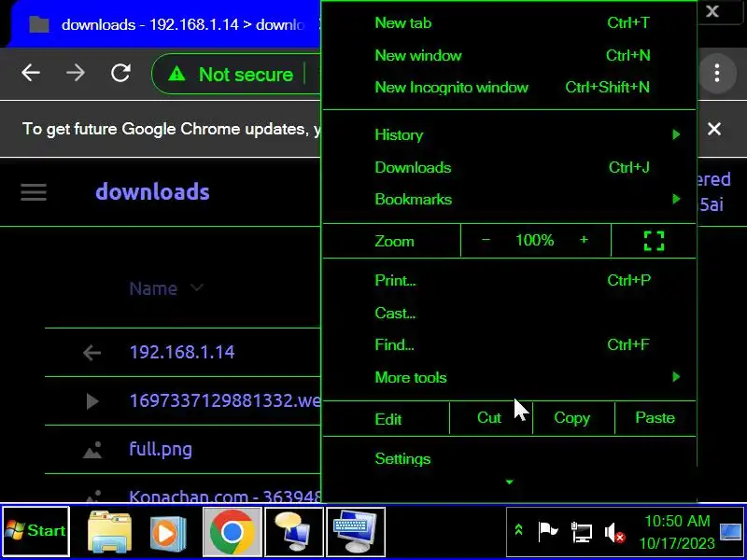Choose Cast... from the menu
This screenshot has height=560, width=747.
click(509, 313)
